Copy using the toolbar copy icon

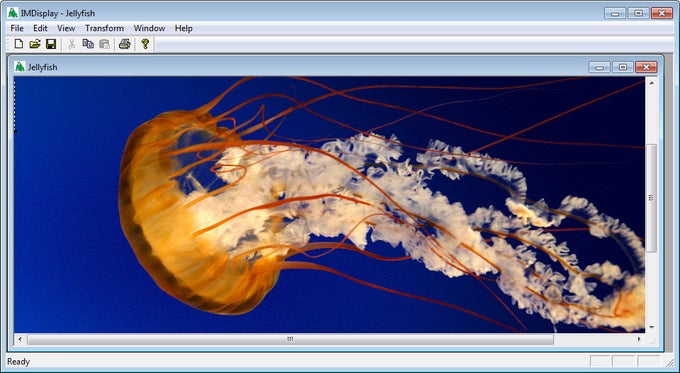point(88,44)
